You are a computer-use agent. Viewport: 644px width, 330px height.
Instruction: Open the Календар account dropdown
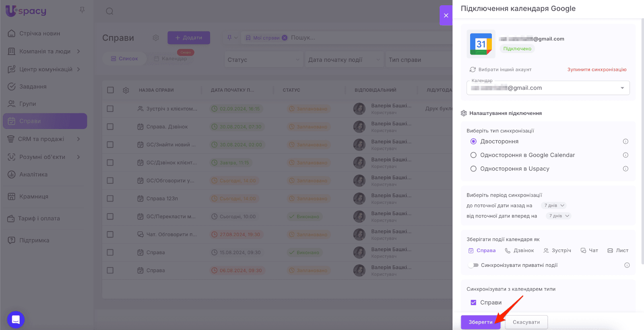[548, 88]
